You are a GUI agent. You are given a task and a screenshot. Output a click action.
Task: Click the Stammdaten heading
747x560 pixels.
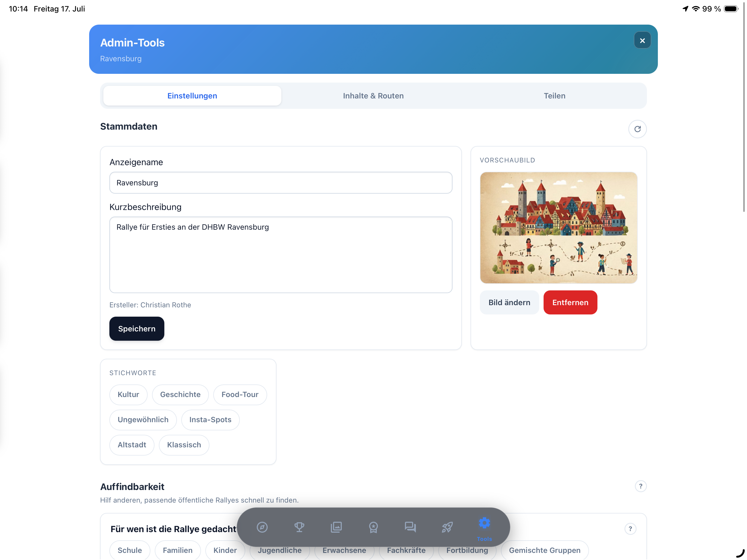pyautogui.click(x=129, y=126)
